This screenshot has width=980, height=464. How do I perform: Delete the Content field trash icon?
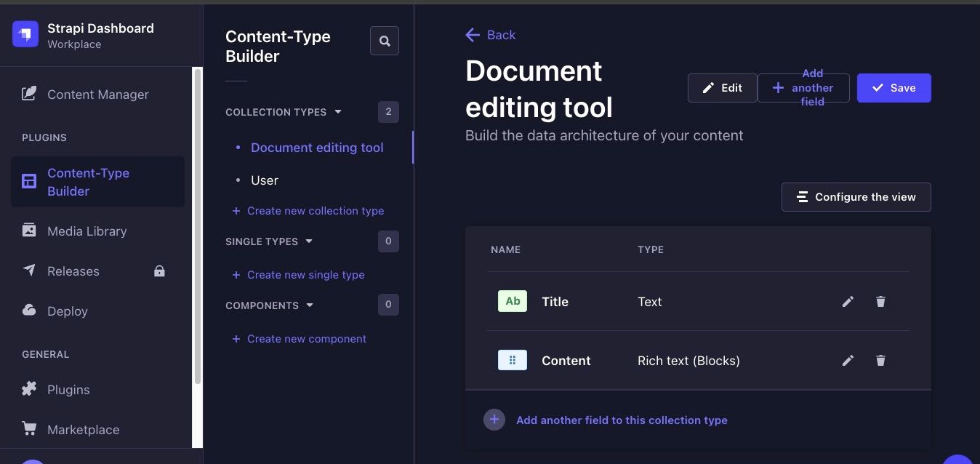[x=880, y=360]
